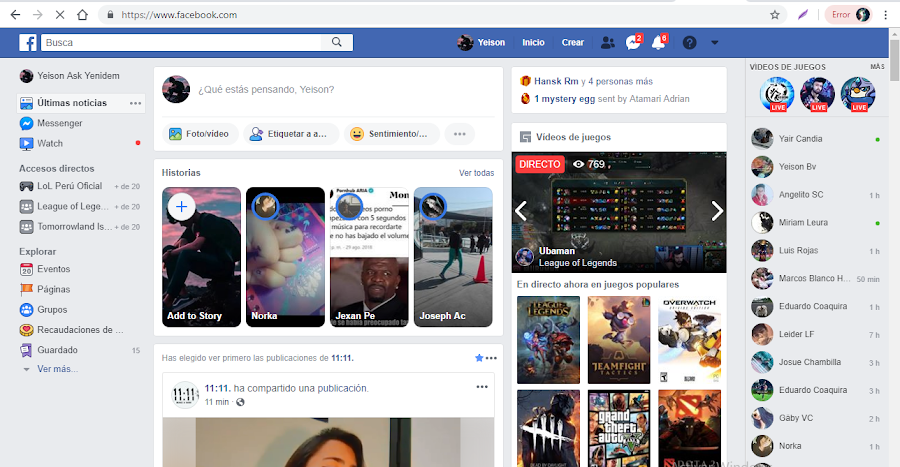Open more post options three dots in composer
This screenshot has width=900, height=467.
460,134
